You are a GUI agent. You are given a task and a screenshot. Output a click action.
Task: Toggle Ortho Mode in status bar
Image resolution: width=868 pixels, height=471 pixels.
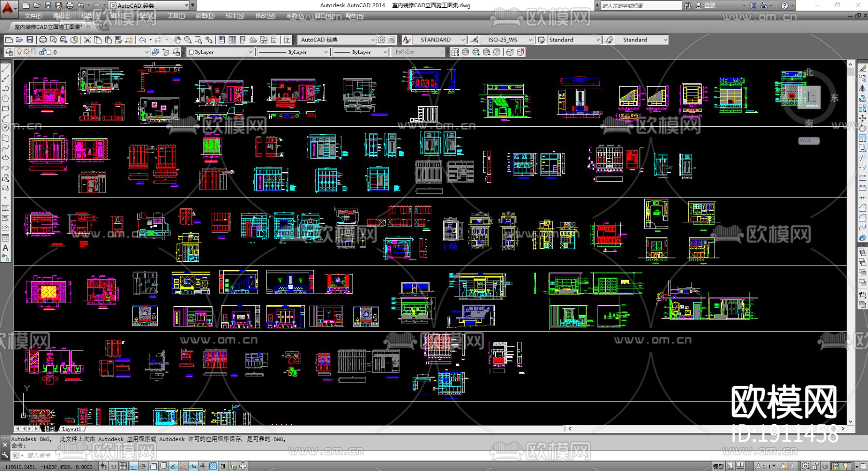tap(133, 466)
